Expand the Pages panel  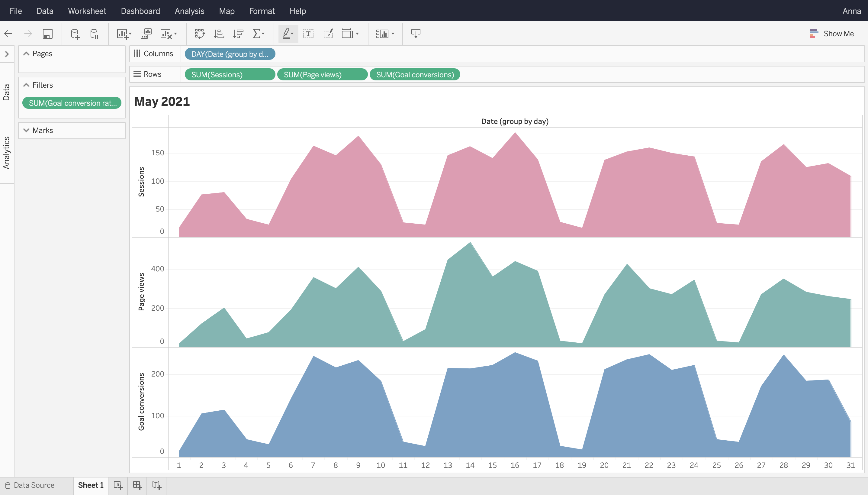click(x=26, y=53)
